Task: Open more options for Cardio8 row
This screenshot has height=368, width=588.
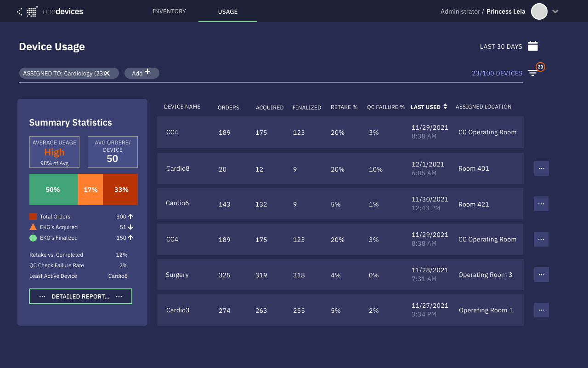Action: pyautogui.click(x=541, y=168)
